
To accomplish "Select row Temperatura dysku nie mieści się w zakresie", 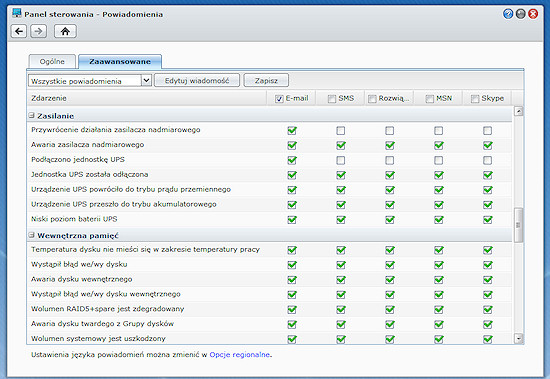I will coord(269,250).
